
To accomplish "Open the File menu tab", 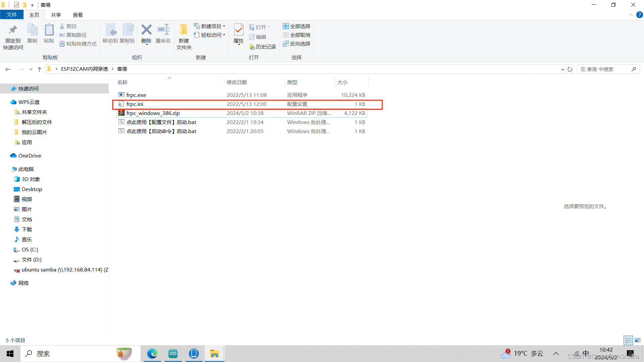I will (12, 15).
